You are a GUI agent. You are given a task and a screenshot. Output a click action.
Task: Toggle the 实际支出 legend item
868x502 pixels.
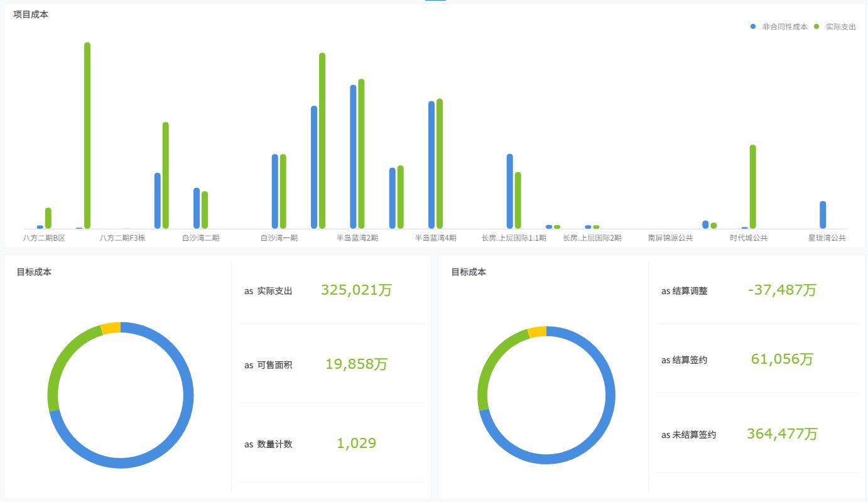point(835,27)
